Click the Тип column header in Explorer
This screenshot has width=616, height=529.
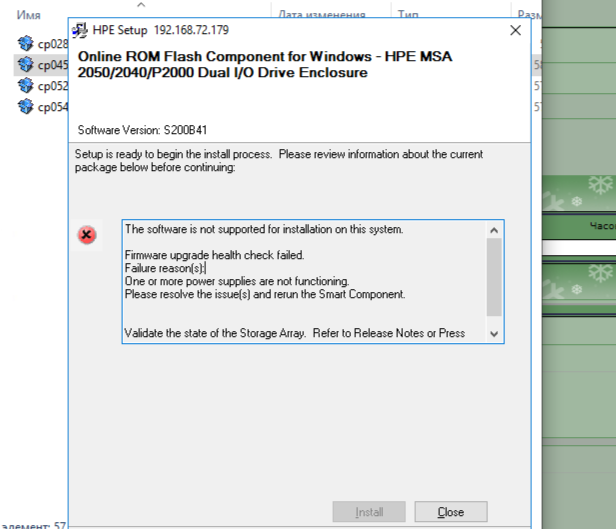[408, 15]
